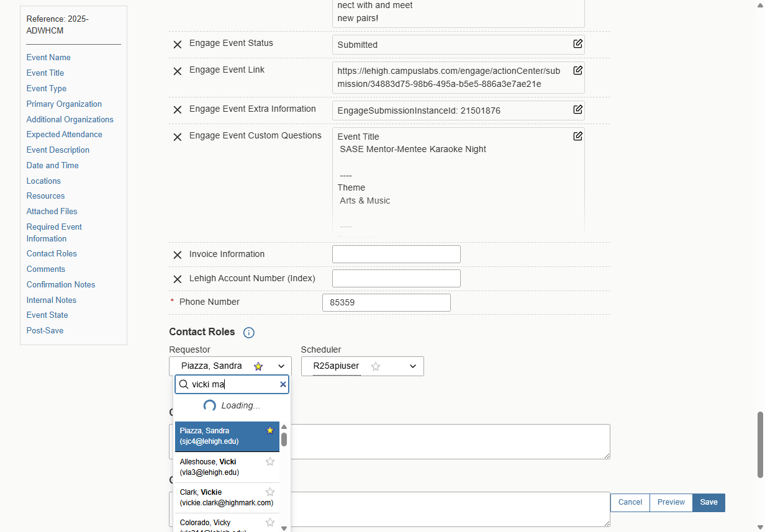Screen dimensions: 765x532
Task: Click results list scroll up arrow
Action: point(284,426)
